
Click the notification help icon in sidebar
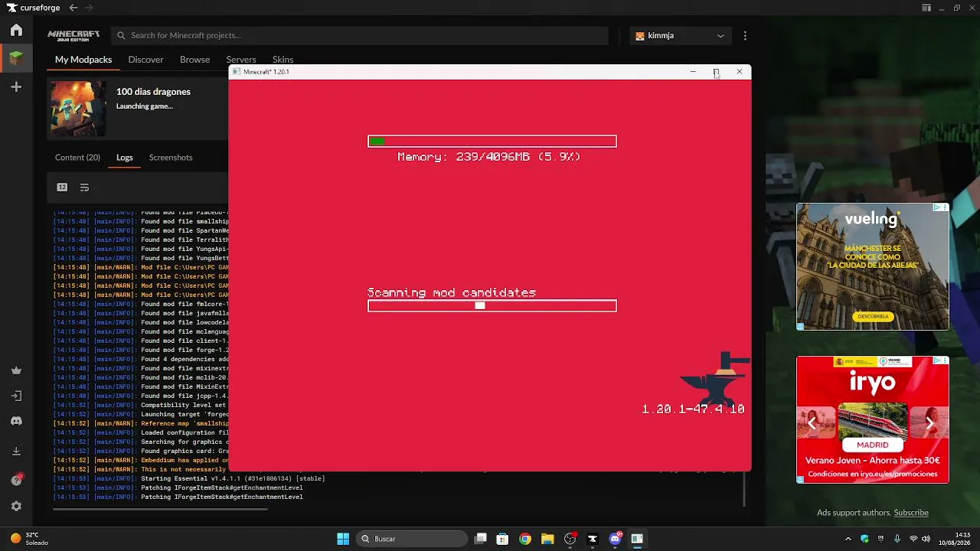tap(16, 480)
